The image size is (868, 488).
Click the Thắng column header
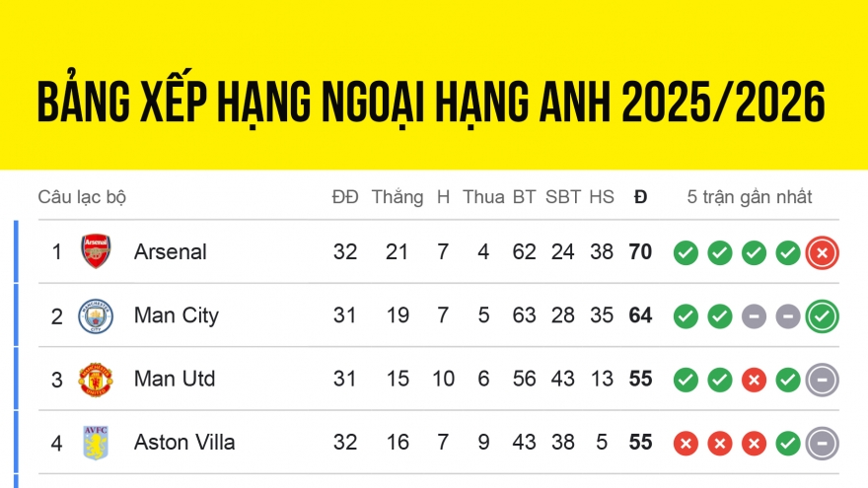pyautogui.click(x=398, y=197)
